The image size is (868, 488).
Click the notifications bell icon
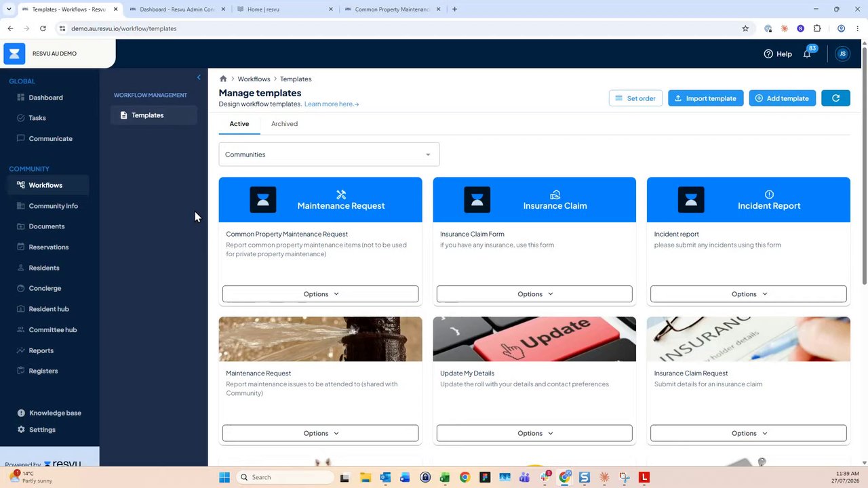[x=807, y=54]
